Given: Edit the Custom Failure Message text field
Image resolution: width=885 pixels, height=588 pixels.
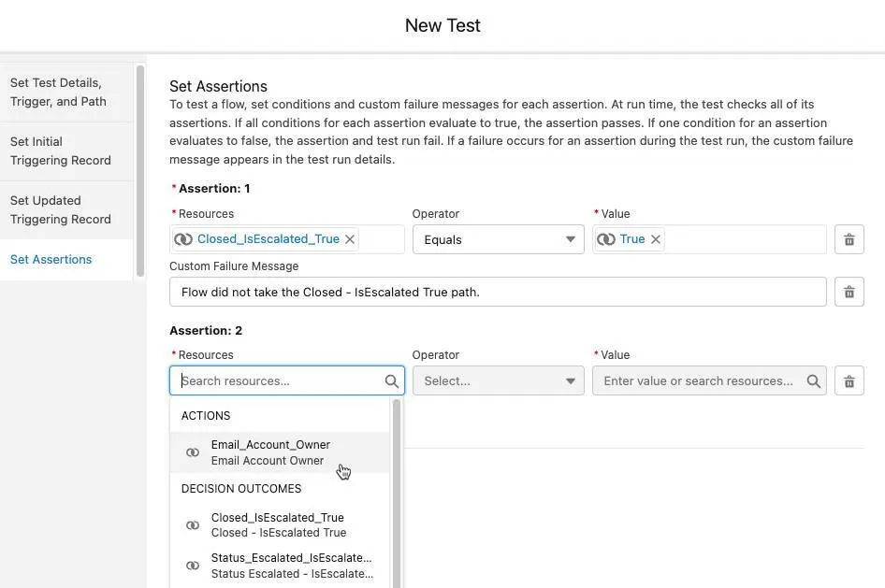Looking at the screenshot, I should [x=498, y=291].
